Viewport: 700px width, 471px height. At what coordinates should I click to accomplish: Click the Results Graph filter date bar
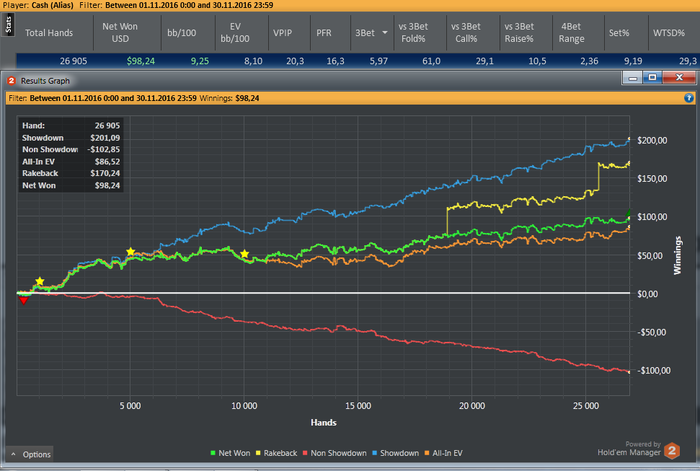tap(350, 98)
